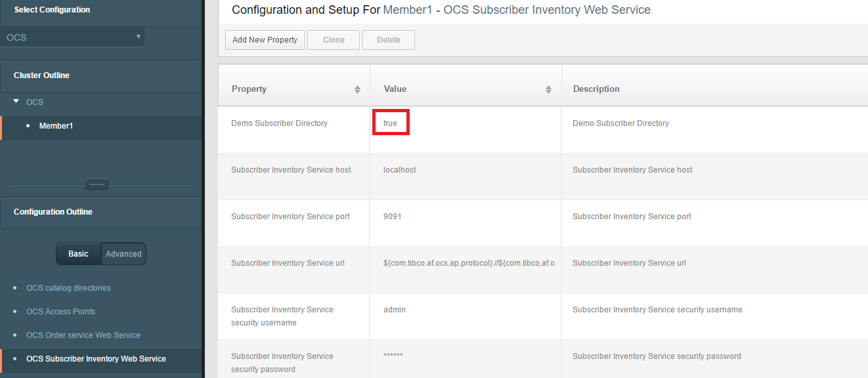Open OCS Access Points configuration
The width and height of the screenshot is (868, 378).
(60, 312)
